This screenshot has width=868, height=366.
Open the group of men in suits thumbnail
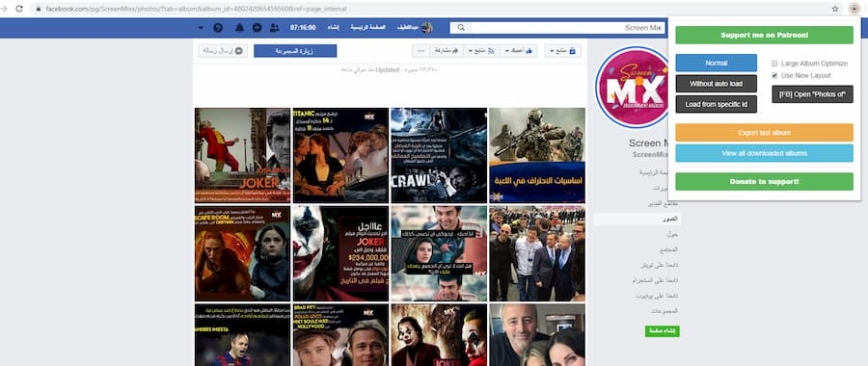coord(537,253)
